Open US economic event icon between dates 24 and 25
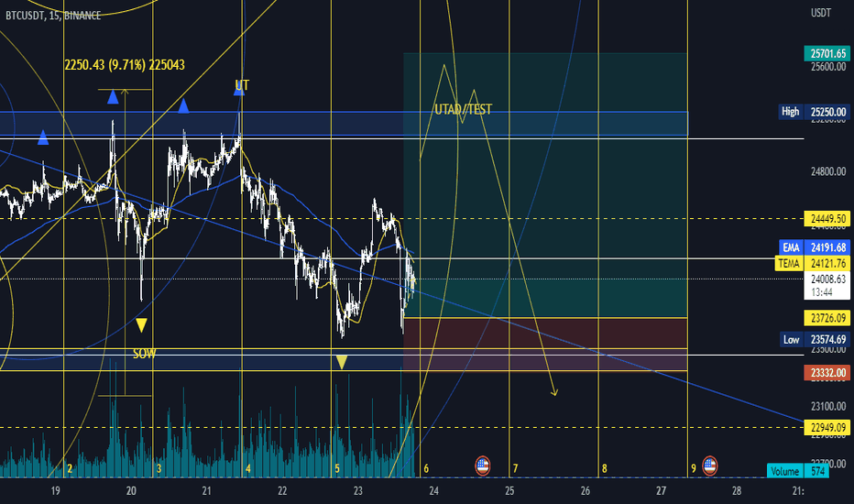This screenshot has height=504, width=854. [483, 466]
